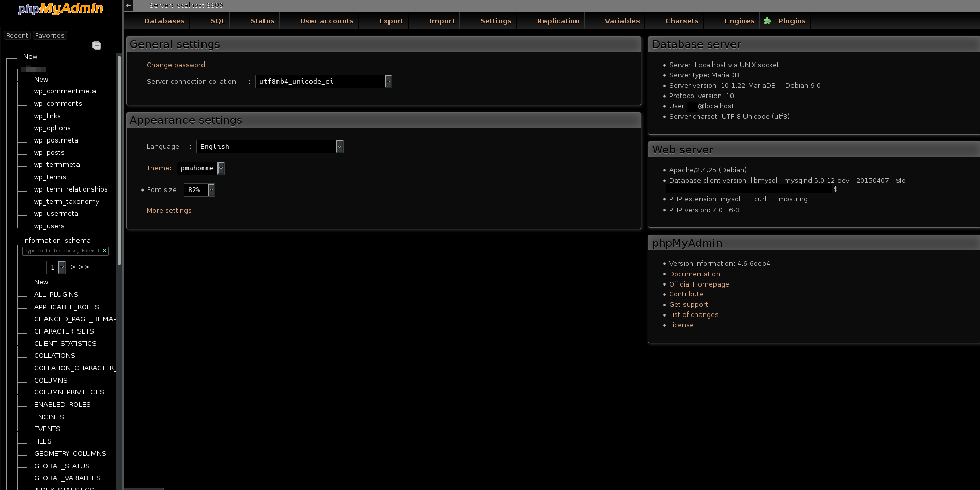Image resolution: width=980 pixels, height=490 pixels.
Task: Select ALL_PLUGINS table
Action: 56,295
